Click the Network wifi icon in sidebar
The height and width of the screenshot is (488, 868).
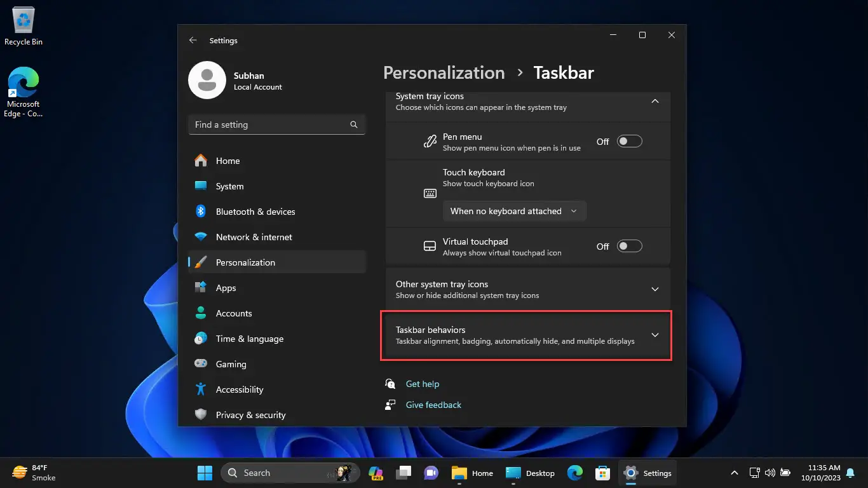(x=201, y=237)
